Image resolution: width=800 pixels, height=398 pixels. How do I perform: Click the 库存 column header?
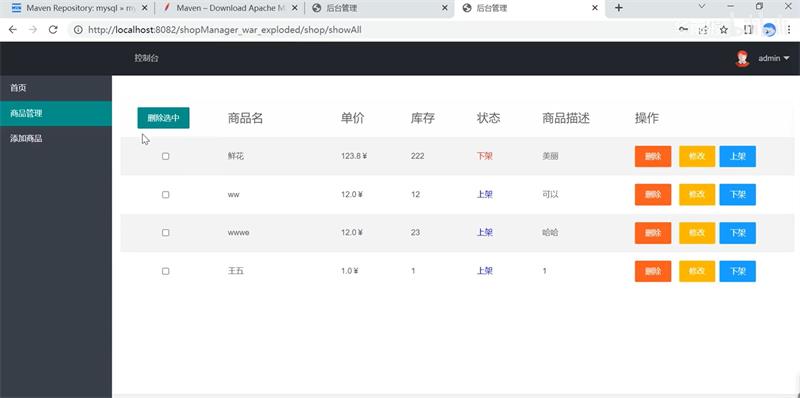[422, 118]
